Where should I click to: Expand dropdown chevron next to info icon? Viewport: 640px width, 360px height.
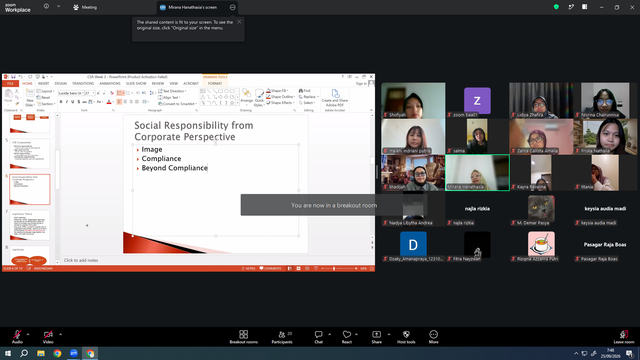click(58, 7)
